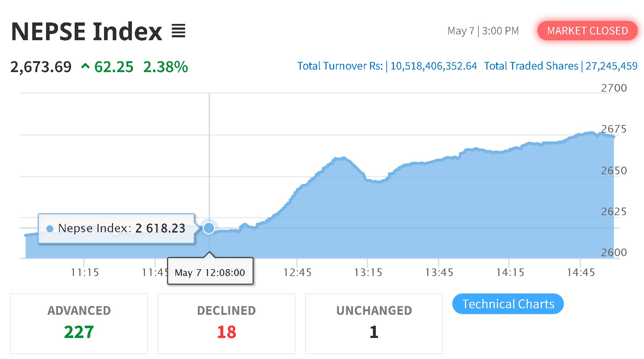The width and height of the screenshot is (644, 359).
Task: Click the May 7 12:08:00 crosshair label
Action: 210,272
